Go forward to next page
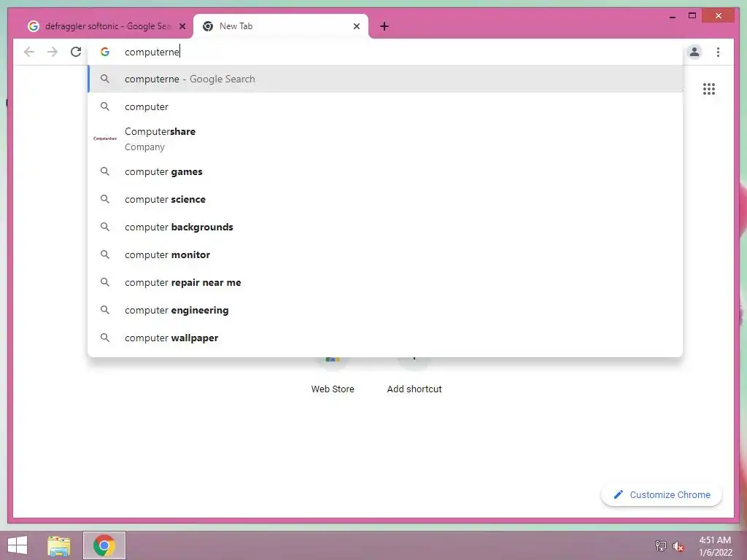The height and width of the screenshot is (560, 747). click(x=53, y=52)
